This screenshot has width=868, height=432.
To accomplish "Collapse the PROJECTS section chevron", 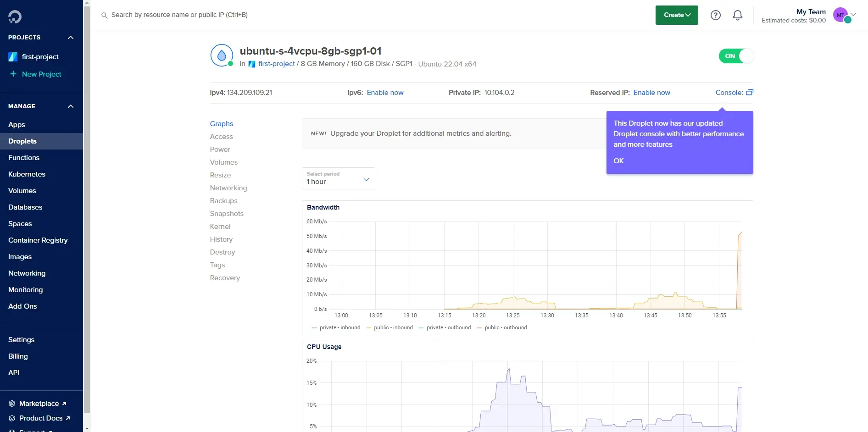I will (71, 38).
